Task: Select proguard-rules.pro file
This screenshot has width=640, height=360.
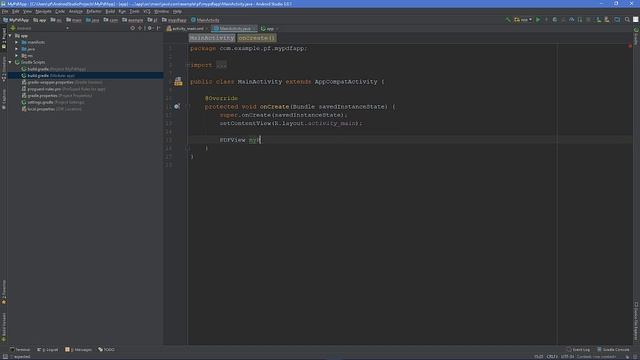Action: (63, 89)
